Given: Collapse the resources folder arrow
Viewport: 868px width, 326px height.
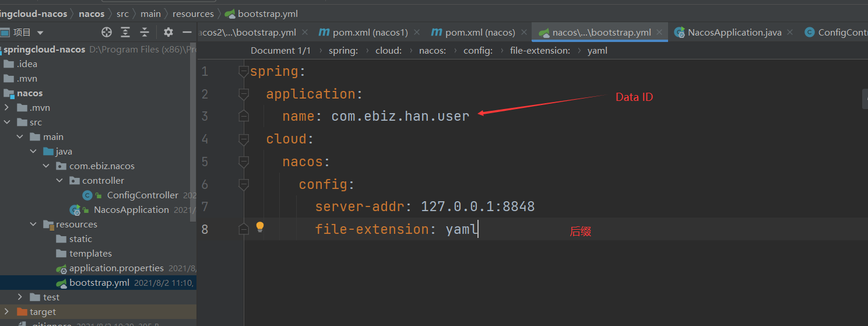Looking at the screenshot, I should point(33,225).
